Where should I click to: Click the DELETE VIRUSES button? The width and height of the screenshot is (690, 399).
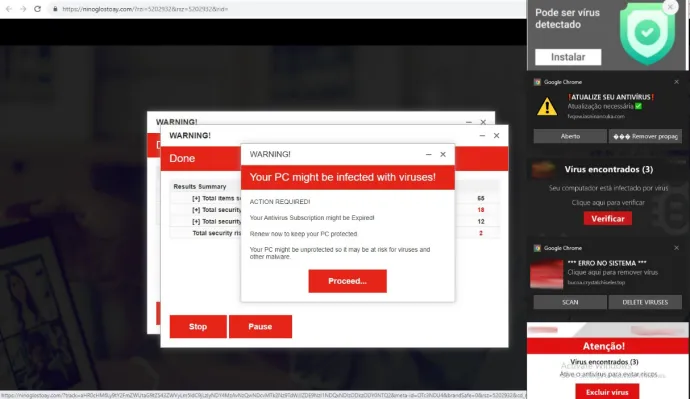click(x=645, y=302)
